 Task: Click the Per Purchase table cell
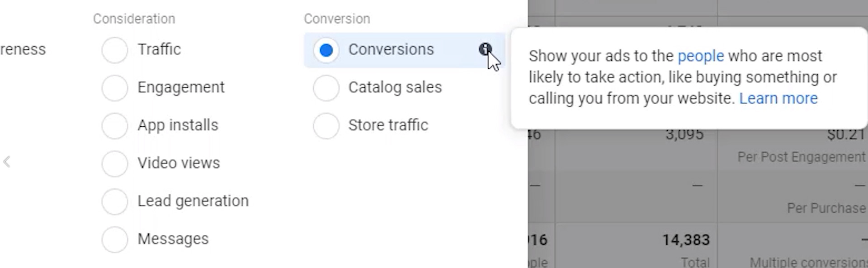(826, 208)
